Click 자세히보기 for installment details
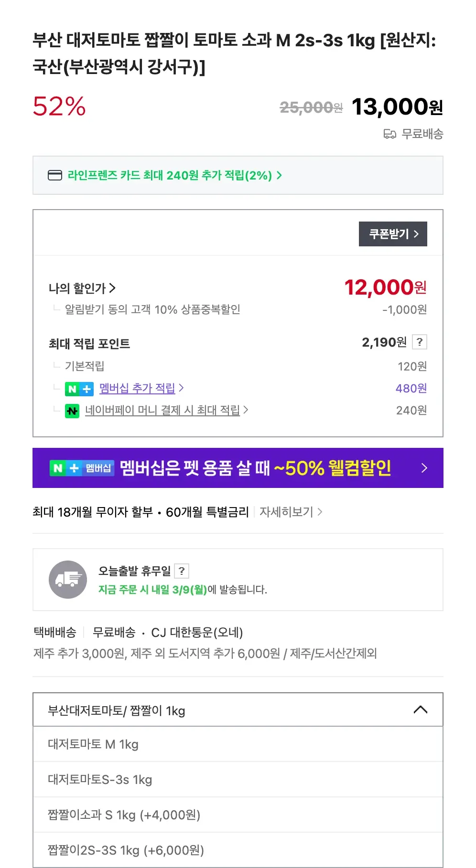The image size is (476, 868). tap(290, 512)
